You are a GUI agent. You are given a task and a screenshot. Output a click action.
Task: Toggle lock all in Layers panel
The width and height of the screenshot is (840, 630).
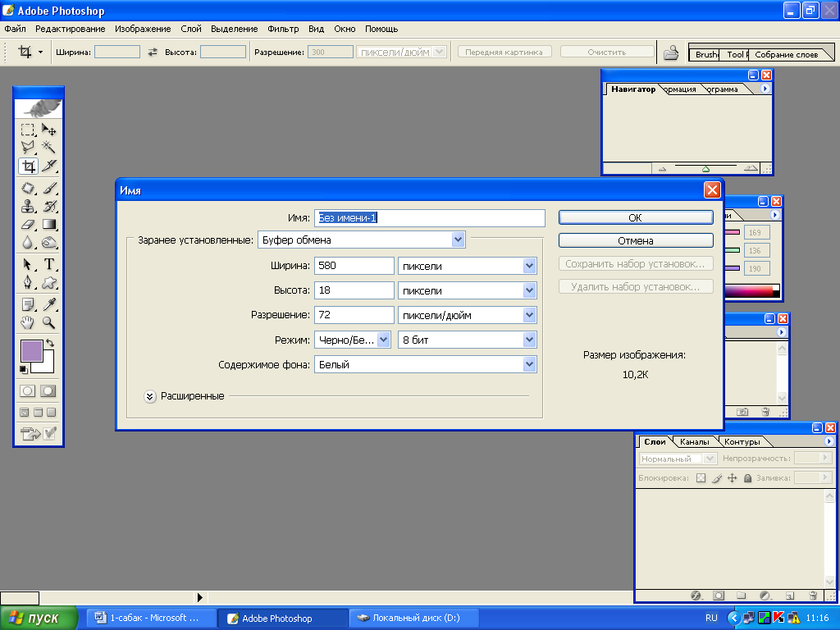coord(748,478)
